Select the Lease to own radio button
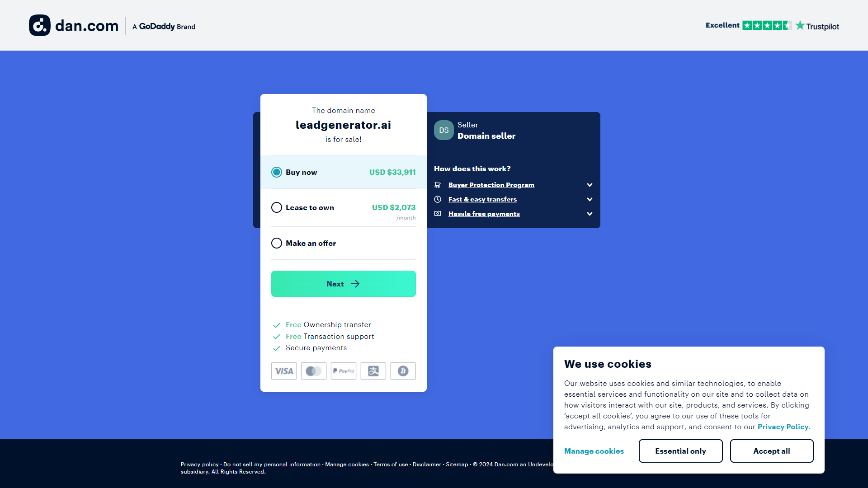Viewport: 868px width, 488px height. click(x=277, y=207)
